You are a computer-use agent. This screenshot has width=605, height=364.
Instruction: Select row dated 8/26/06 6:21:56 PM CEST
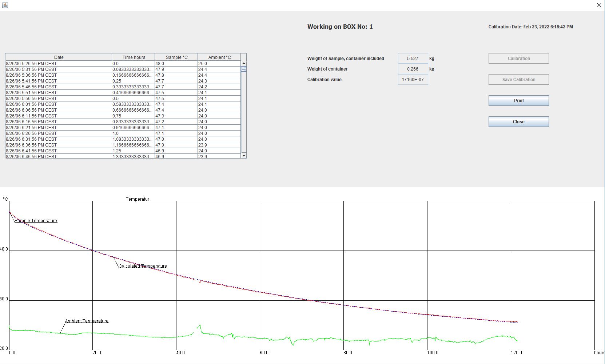(123, 128)
